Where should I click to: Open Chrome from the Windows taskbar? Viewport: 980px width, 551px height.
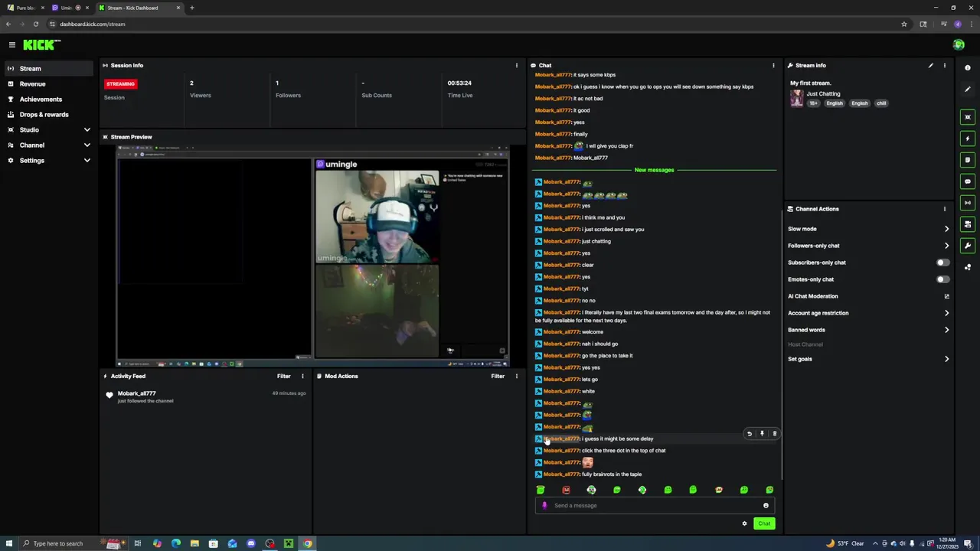(307, 543)
